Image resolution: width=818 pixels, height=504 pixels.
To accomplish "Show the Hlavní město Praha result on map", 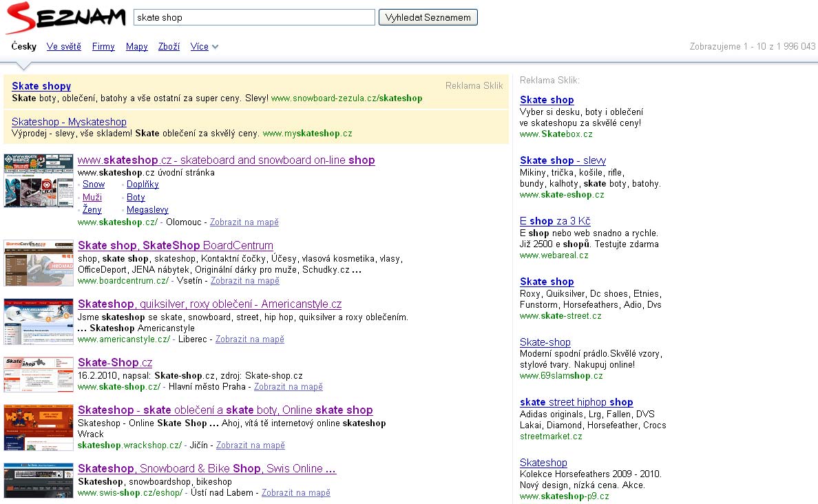I will (x=288, y=387).
